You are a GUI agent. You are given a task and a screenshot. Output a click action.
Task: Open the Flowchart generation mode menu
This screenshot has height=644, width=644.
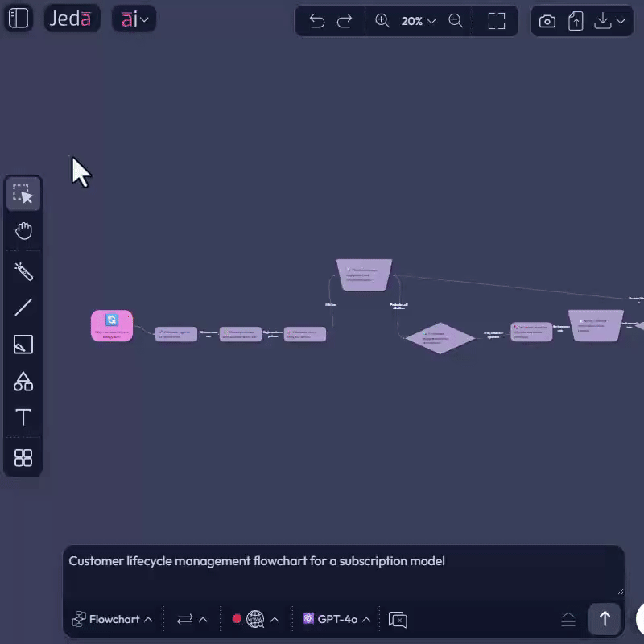[x=113, y=619]
